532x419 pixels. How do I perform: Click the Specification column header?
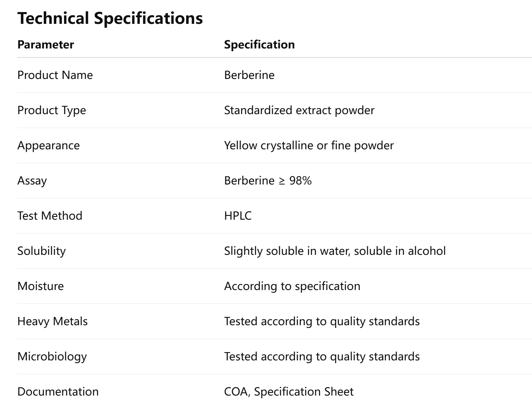point(259,45)
